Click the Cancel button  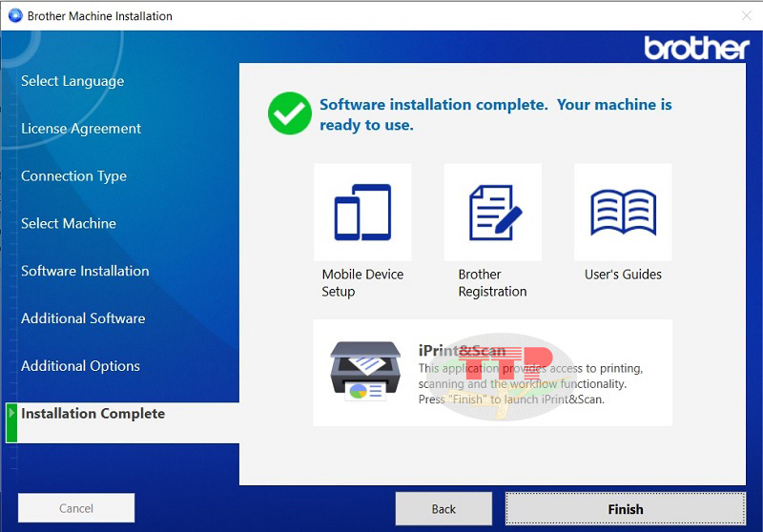point(76,508)
